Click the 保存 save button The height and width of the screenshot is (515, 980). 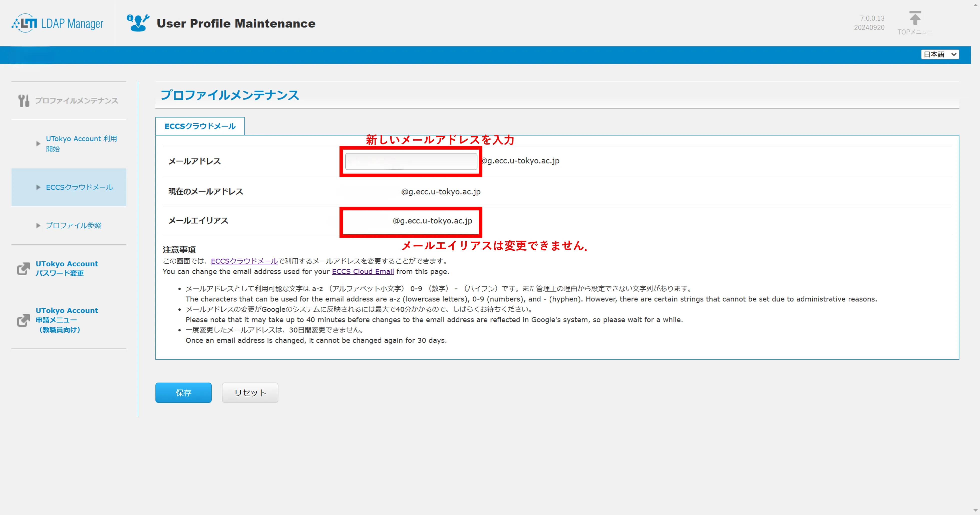point(183,392)
